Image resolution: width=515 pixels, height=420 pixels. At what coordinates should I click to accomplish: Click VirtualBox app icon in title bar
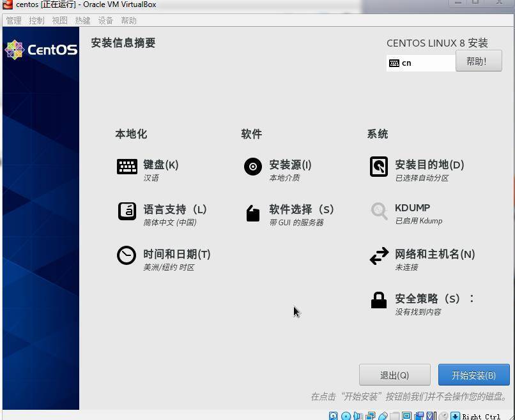coord(7,4)
